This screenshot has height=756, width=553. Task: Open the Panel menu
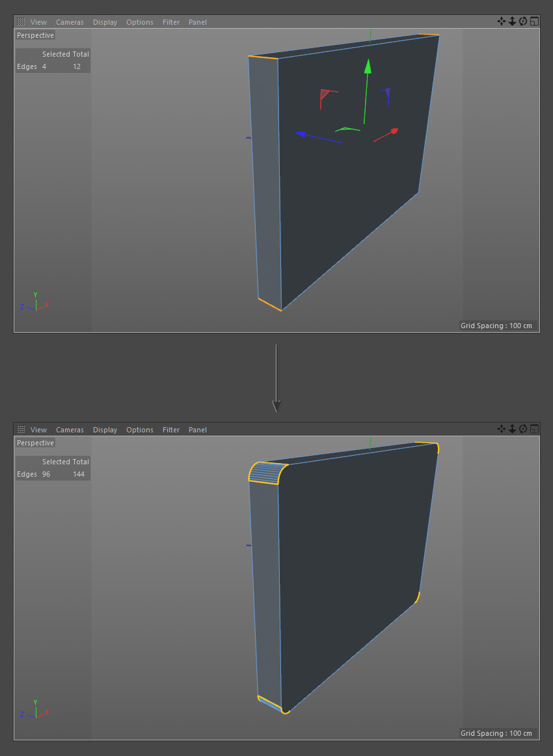point(197,21)
